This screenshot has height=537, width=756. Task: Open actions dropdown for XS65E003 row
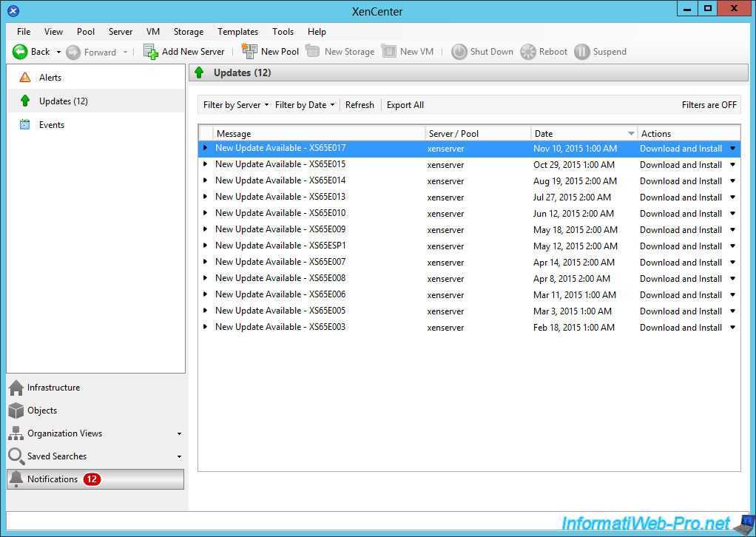tap(732, 328)
